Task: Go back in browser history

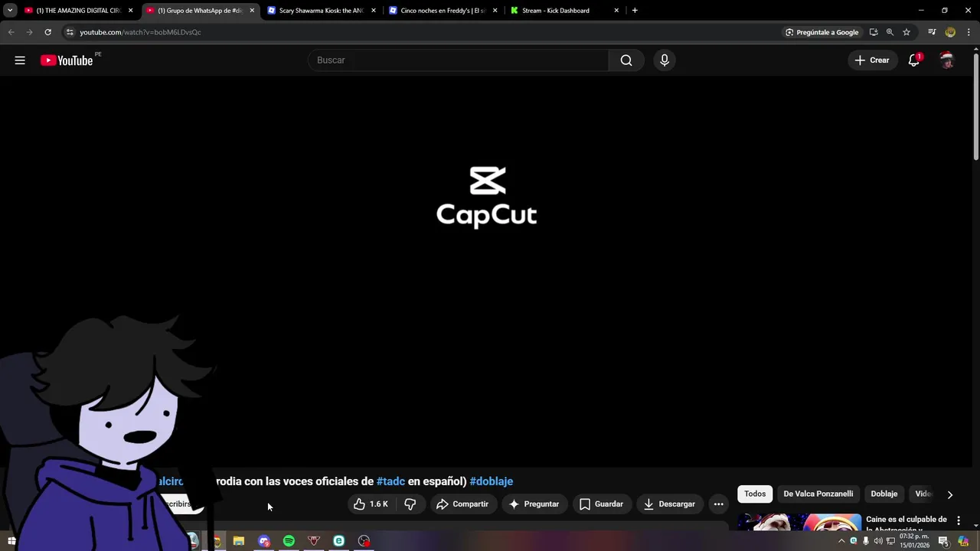Action: pyautogui.click(x=11, y=32)
